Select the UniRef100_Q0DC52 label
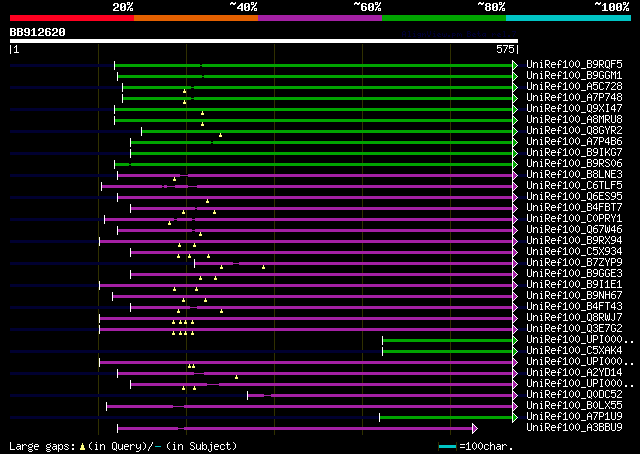Screen dimensions: 640x454 point(574,395)
